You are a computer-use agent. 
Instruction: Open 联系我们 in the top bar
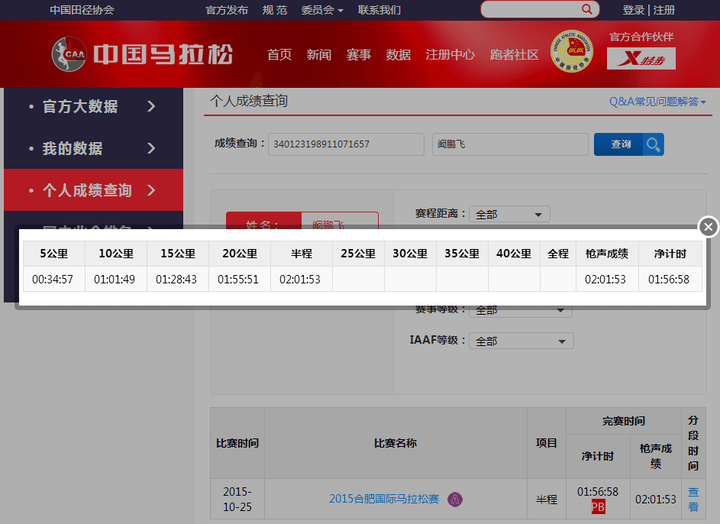[x=379, y=10]
